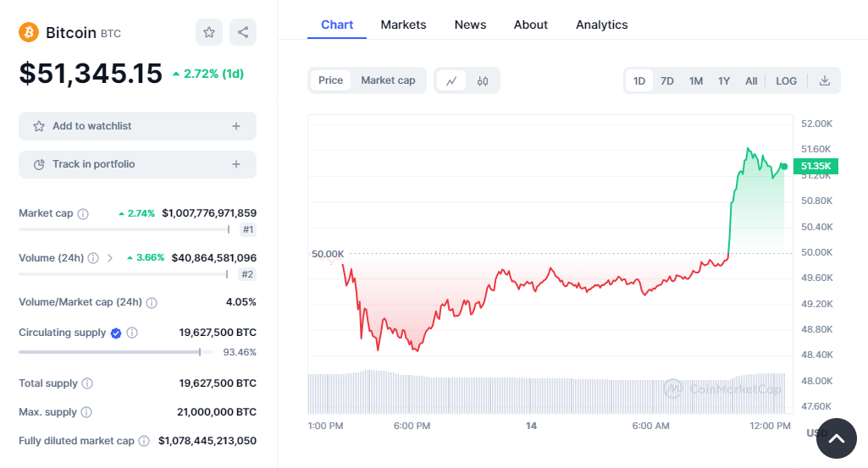Download chart data with the download icon
Viewport: 868px width, 468px height.
click(825, 80)
